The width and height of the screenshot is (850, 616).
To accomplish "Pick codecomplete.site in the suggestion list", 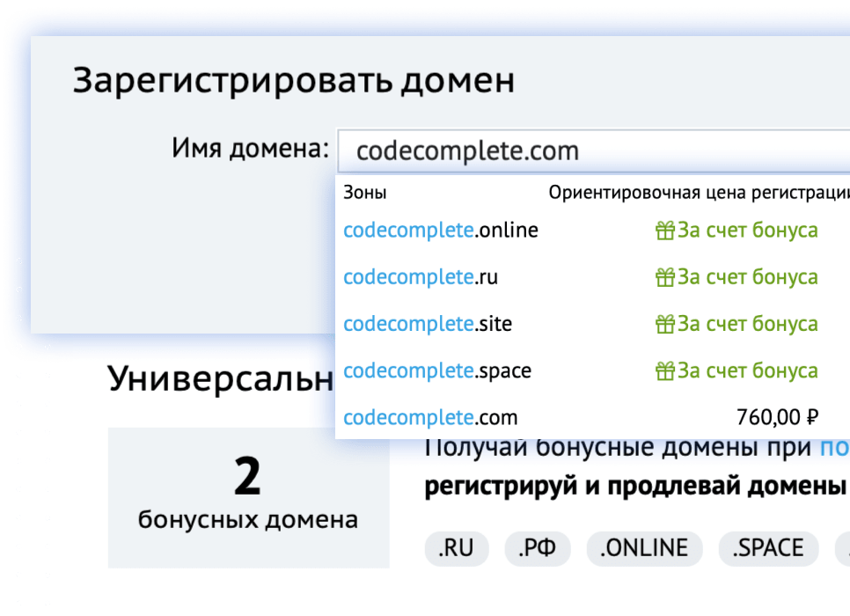I will 428,324.
